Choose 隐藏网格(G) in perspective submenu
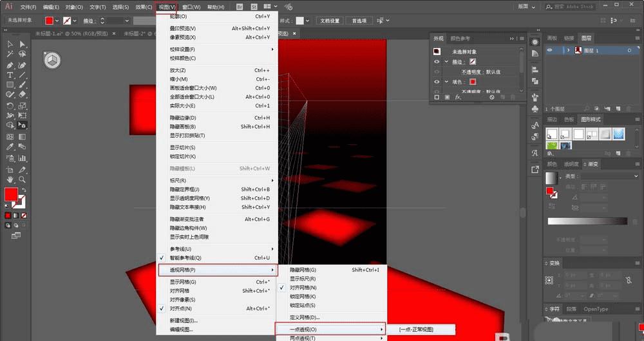The image size is (644, 341). 332,270
